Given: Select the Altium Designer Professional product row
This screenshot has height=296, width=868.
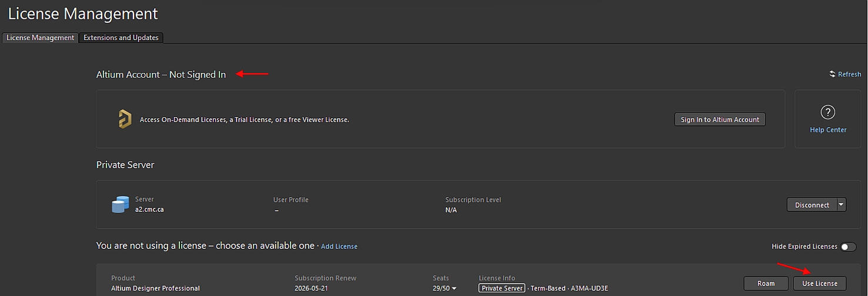Looking at the screenshot, I should click(x=155, y=288).
